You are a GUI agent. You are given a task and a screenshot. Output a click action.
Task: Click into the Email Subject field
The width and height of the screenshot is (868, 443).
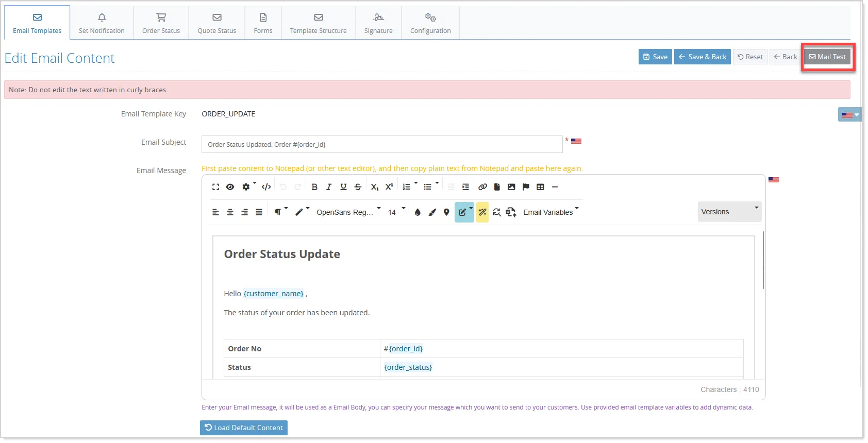click(382, 144)
